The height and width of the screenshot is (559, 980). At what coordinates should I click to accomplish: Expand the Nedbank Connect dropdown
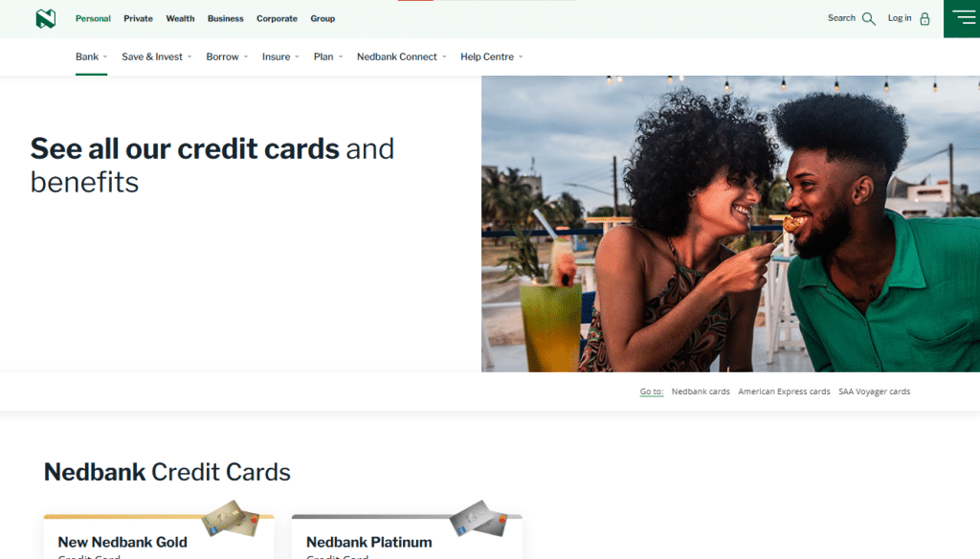(x=401, y=56)
